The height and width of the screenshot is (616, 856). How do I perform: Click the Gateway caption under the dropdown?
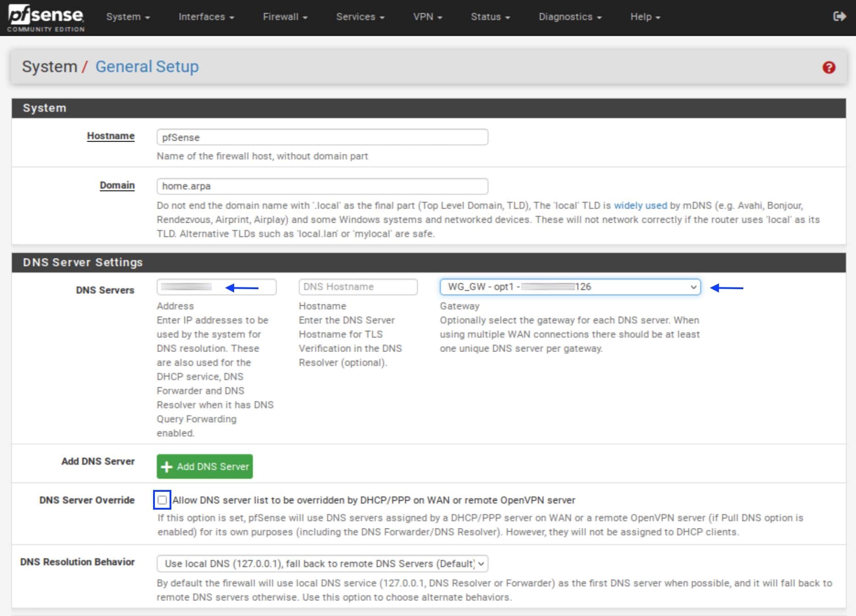coord(460,306)
